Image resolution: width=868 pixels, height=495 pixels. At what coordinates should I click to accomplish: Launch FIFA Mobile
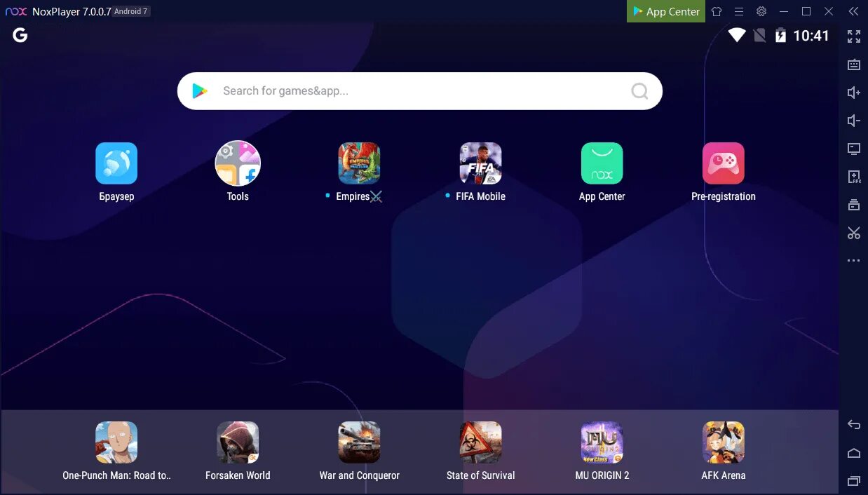tap(480, 163)
